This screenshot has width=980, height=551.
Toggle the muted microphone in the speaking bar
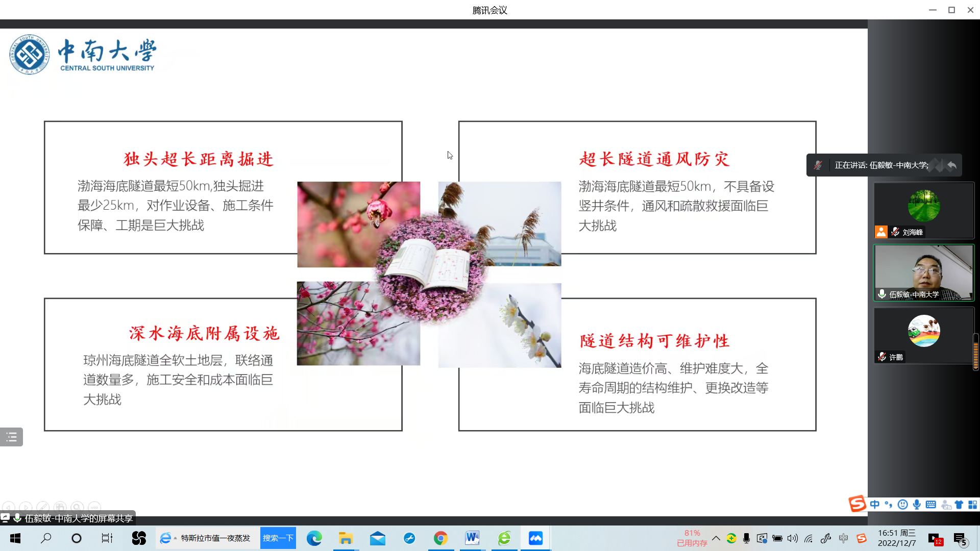pyautogui.click(x=818, y=165)
